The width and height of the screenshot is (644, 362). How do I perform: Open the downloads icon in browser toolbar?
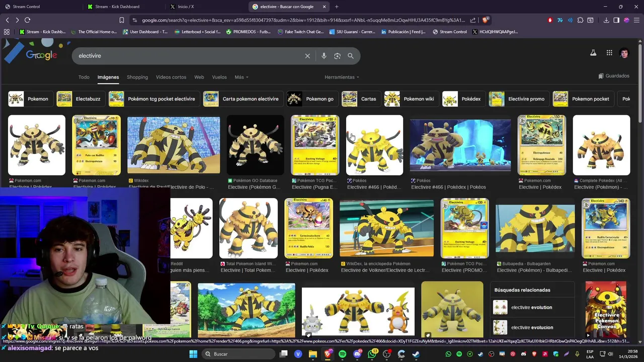coord(606,20)
